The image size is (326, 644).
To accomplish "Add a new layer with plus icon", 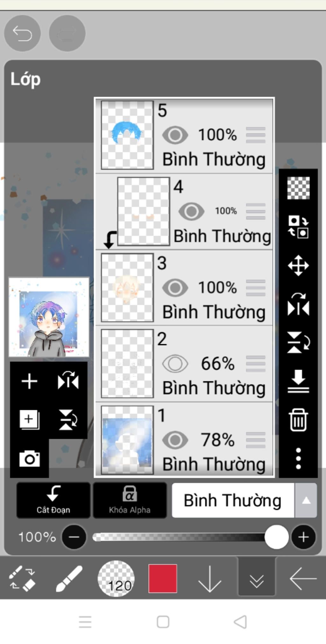I will 29,381.
